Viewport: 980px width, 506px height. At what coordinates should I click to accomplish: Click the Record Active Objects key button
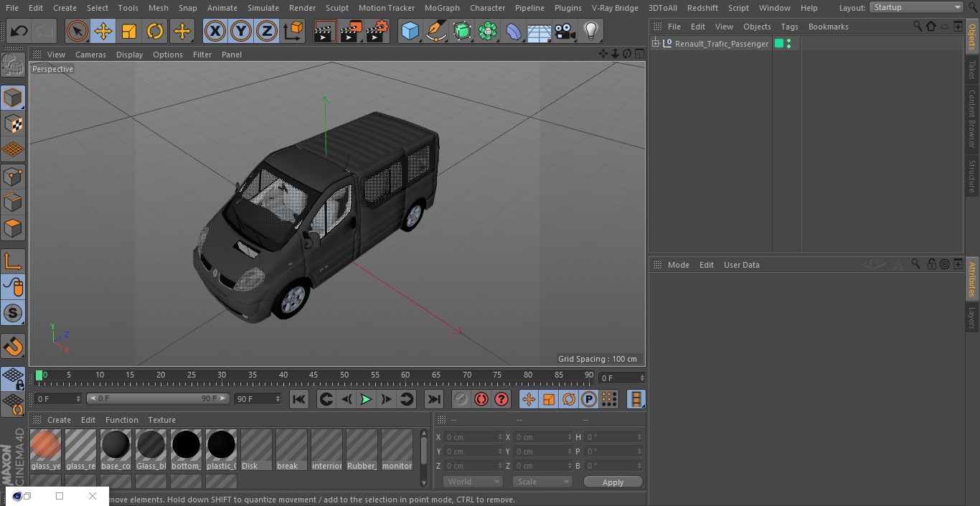(461, 399)
